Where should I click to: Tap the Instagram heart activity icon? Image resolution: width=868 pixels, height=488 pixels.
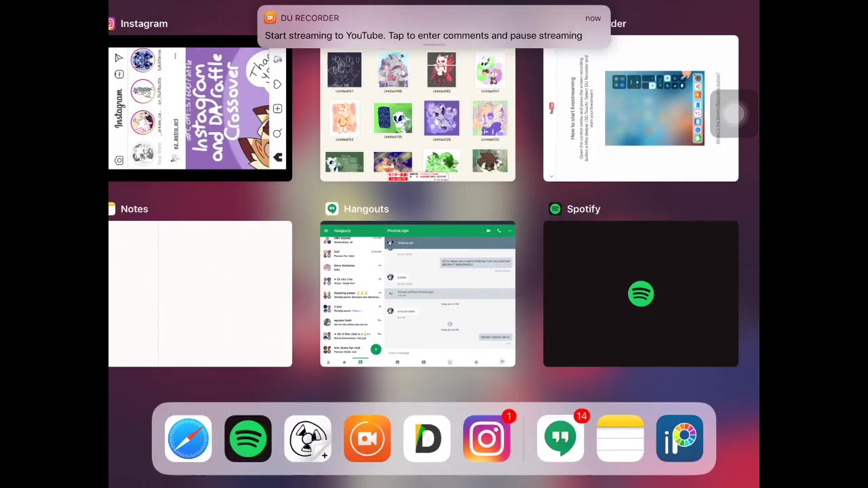coord(277,84)
